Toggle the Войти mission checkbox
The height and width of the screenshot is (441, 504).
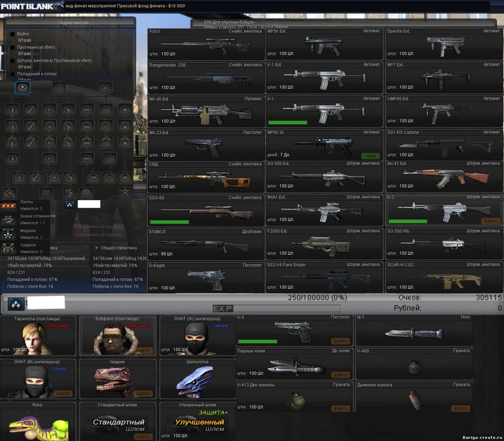pyautogui.click(x=13, y=34)
